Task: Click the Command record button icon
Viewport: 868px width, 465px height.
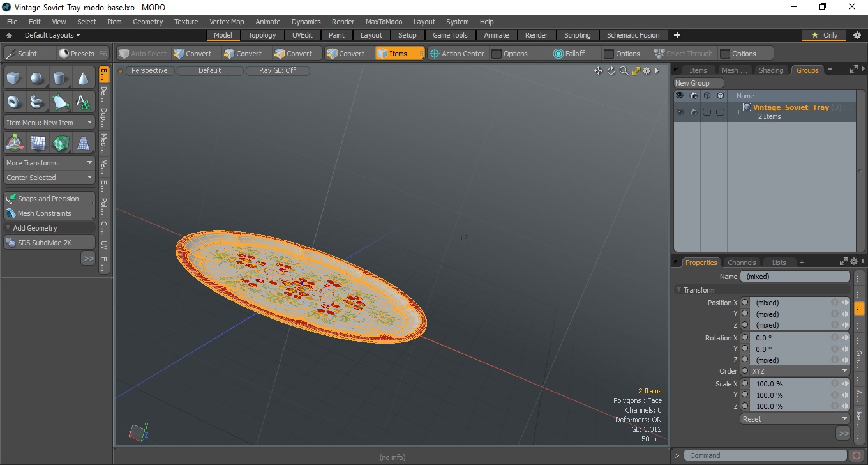Action: pyautogui.click(x=857, y=455)
